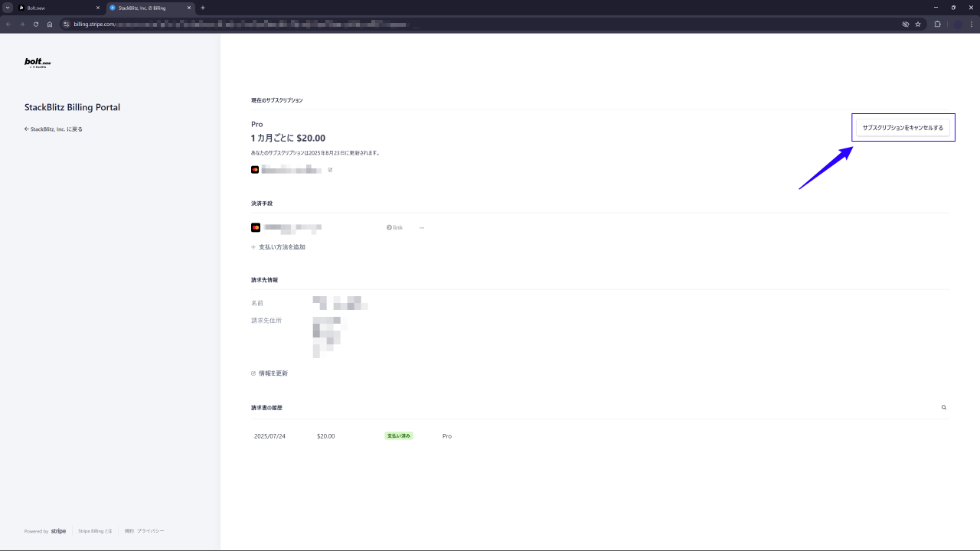
Task: Click the browser back arrow
Action: [x=8, y=24]
